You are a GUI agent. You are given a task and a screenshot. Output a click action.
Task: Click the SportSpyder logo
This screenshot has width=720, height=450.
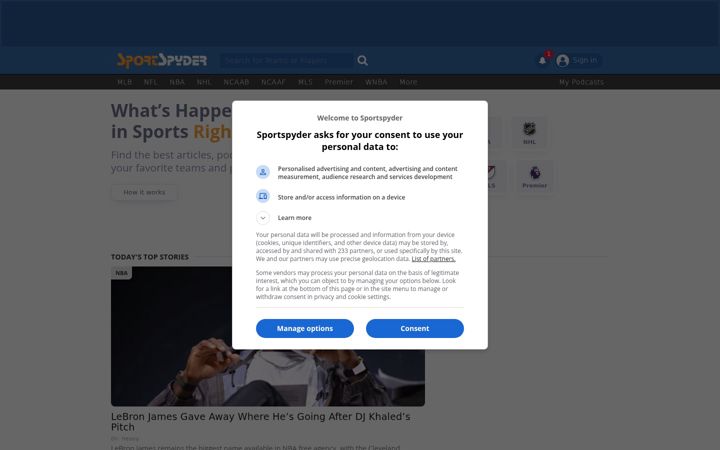pos(162,60)
